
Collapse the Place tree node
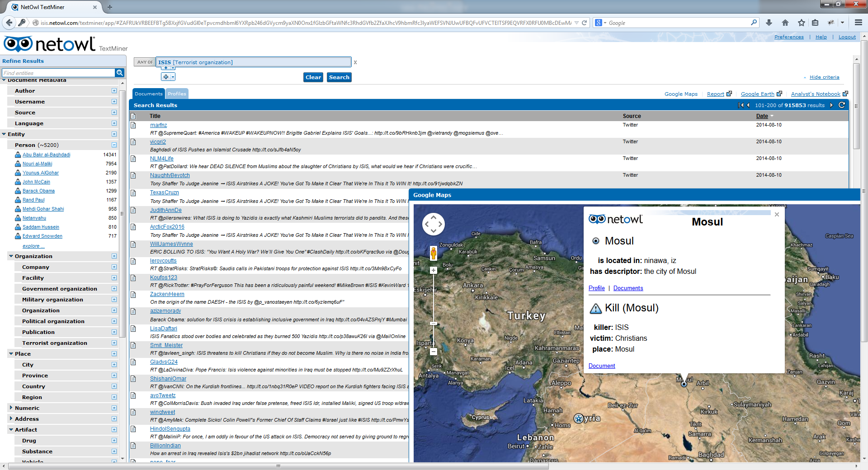11,354
